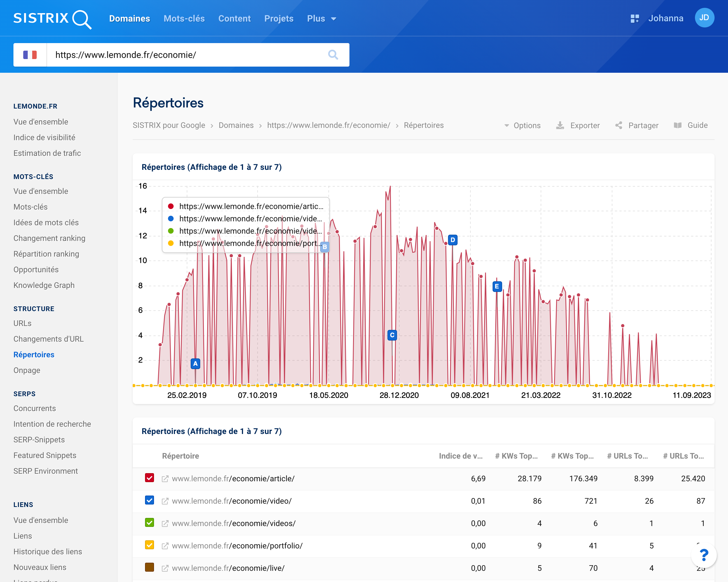Select event pin E on the chart
The width and height of the screenshot is (728, 582).
(497, 287)
